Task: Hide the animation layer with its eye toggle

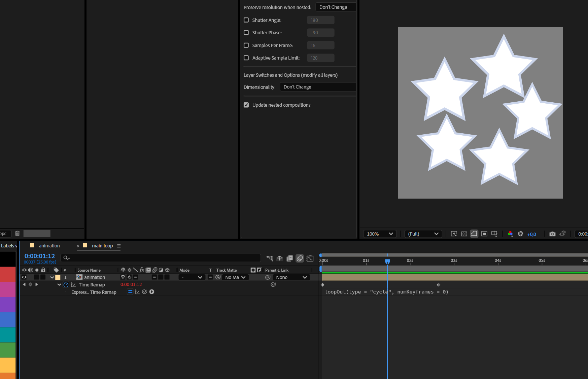Action: pyautogui.click(x=24, y=277)
